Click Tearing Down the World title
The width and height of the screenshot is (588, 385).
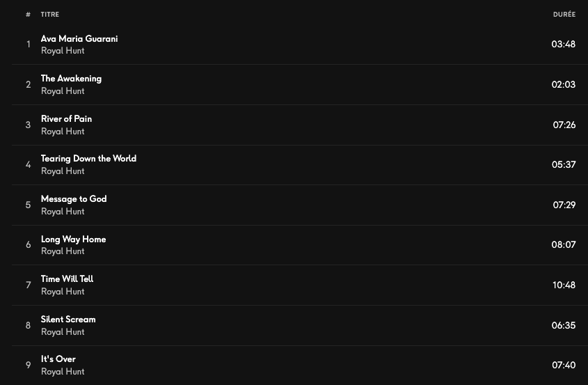point(88,159)
